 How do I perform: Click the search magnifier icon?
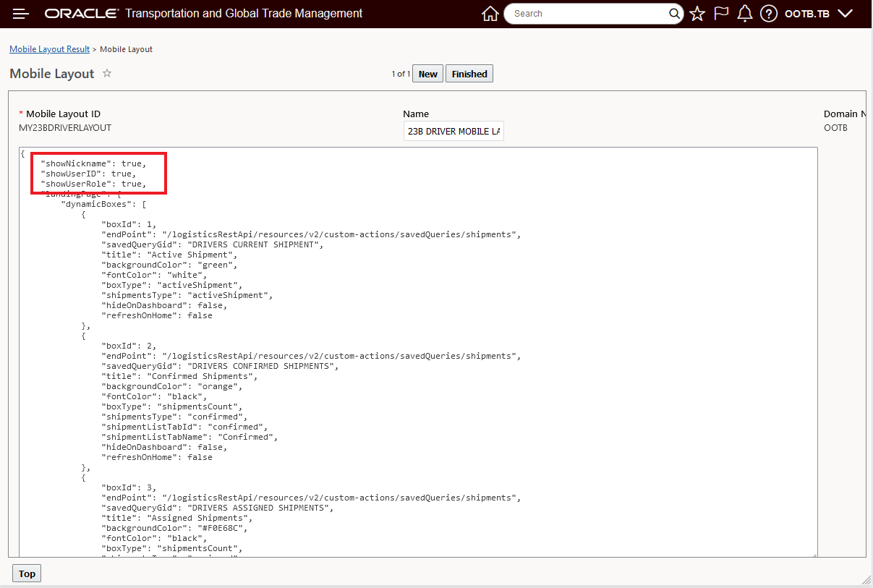click(674, 14)
